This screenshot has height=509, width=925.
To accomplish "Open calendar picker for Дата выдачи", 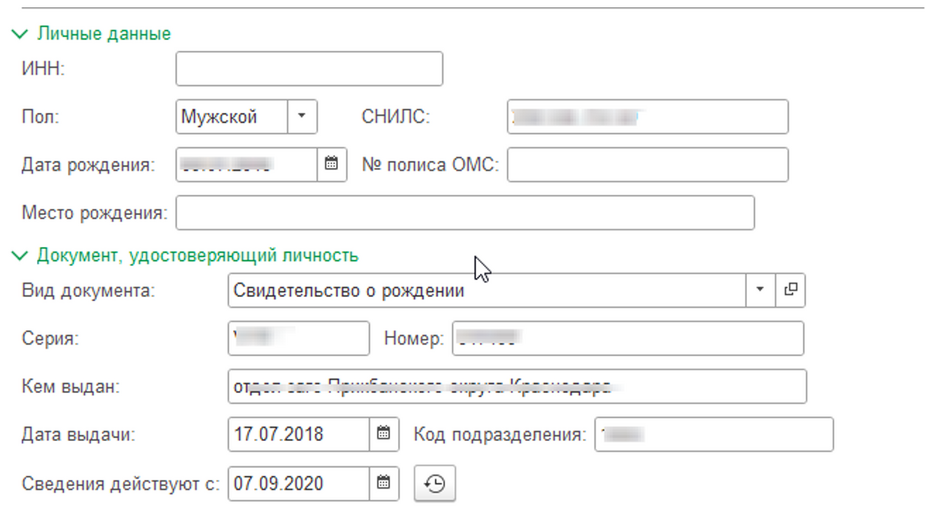I will pyautogui.click(x=383, y=435).
